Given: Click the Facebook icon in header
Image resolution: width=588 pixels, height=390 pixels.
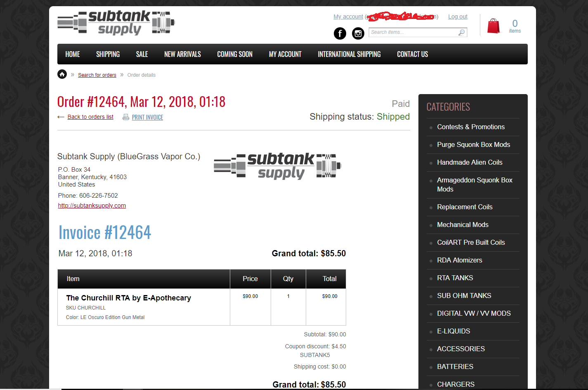Looking at the screenshot, I should (x=340, y=33).
